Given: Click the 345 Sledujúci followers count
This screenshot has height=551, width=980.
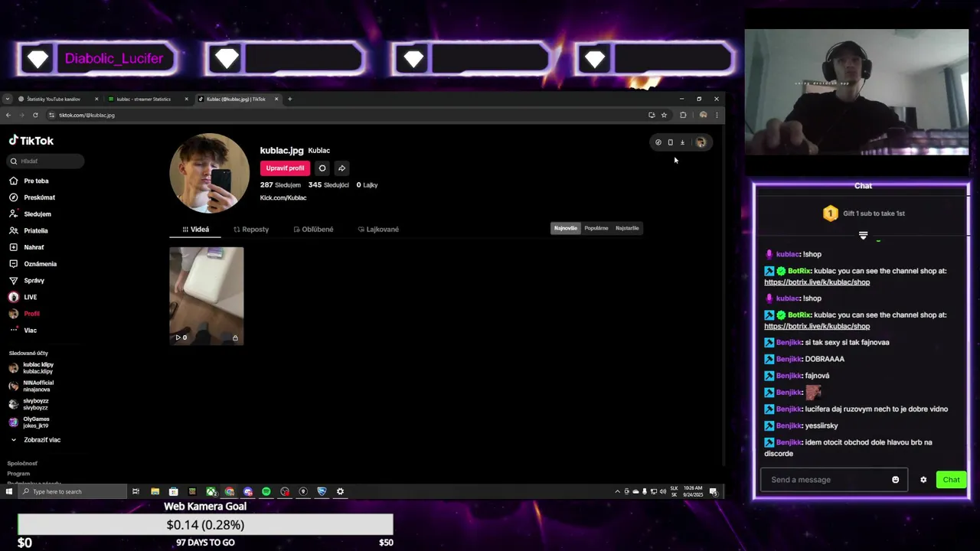Looking at the screenshot, I should coord(328,185).
